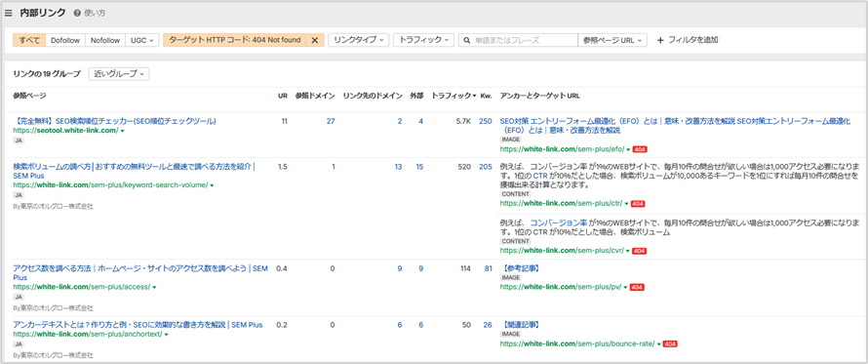This screenshot has height=364, width=868.
Task: Expand keyword-search-volume URL dropdown arrow
Action: [212, 185]
